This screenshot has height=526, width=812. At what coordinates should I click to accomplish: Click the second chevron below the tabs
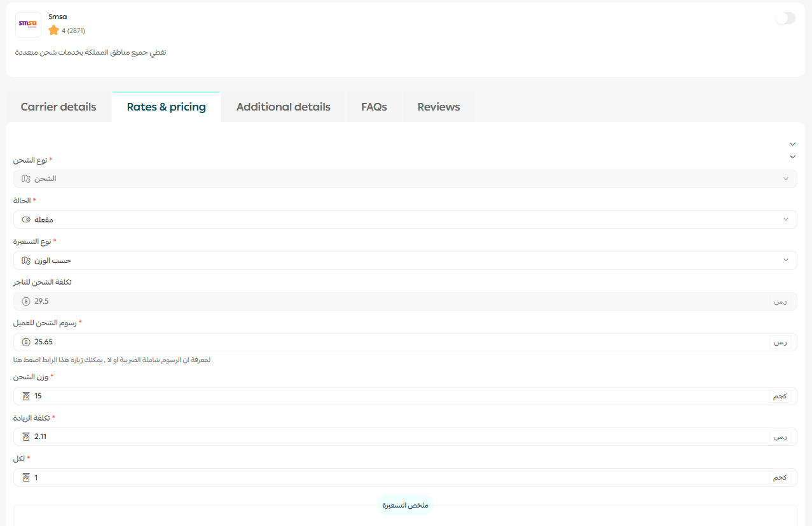tap(792, 156)
